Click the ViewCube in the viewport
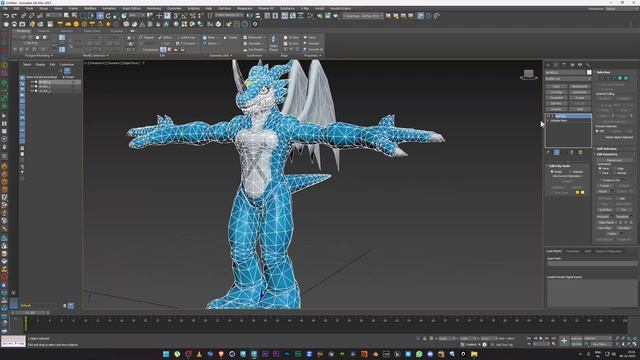Screen dimensions: 640x360 tap(529, 74)
